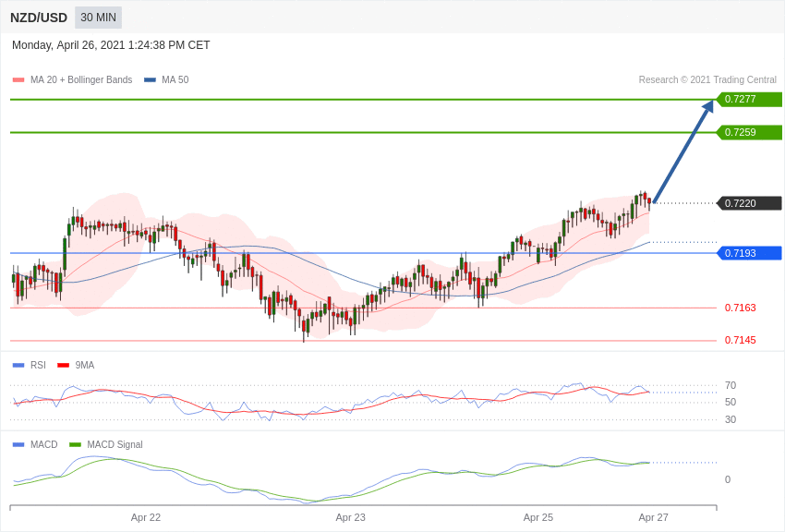Click the blue 0.7193 pivot price tag
This screenshot has height=532, width=785.
(x=749, y=253)
